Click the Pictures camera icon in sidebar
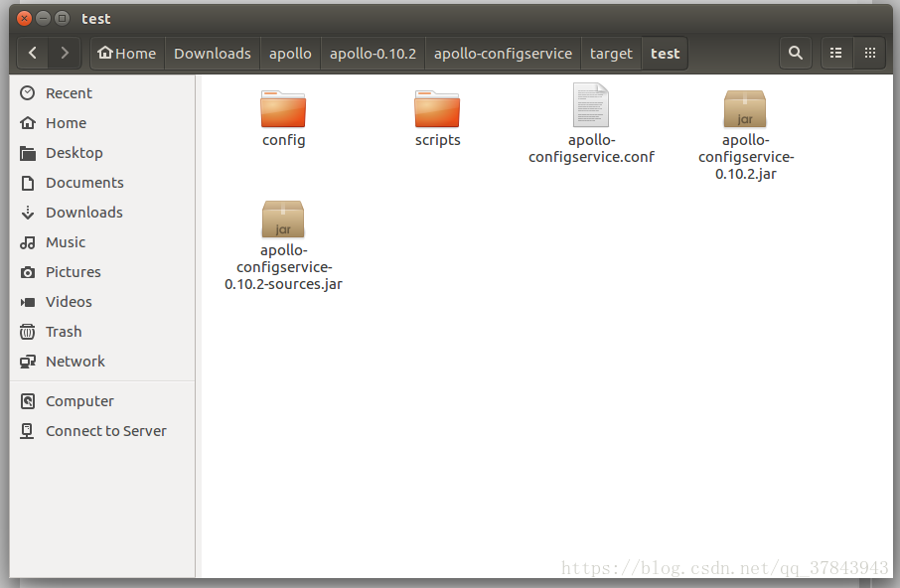Viewport: 900px width, 588px height. pos(28,272)
